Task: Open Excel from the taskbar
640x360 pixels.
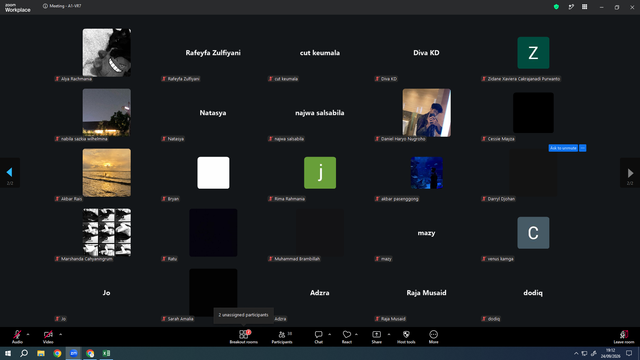Action: tap(106, 353)
